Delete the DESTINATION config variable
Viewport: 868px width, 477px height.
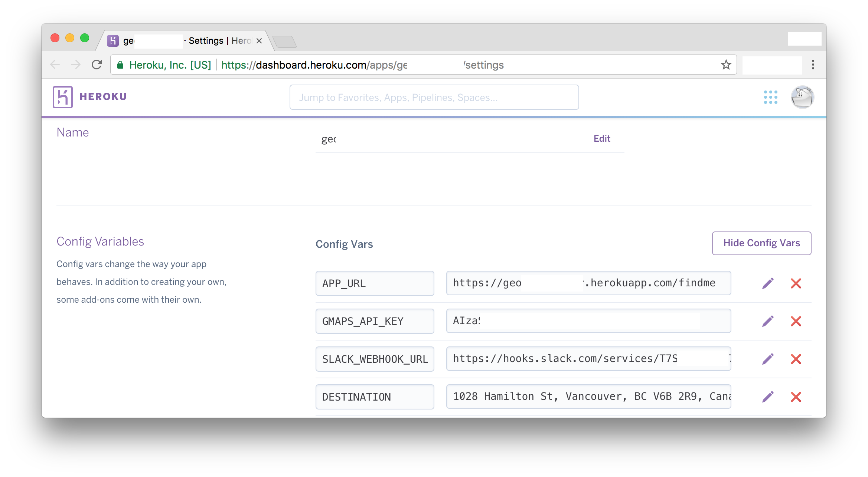796,397
